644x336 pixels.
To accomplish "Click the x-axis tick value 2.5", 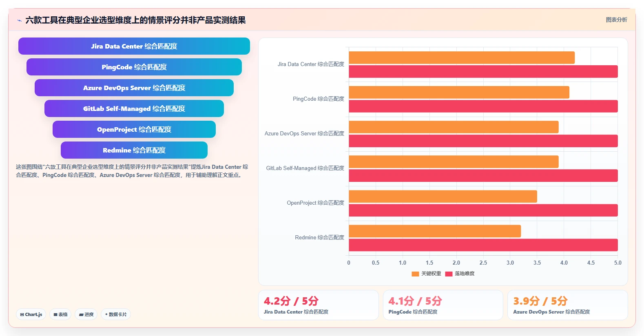I will [x=483, y=263].
